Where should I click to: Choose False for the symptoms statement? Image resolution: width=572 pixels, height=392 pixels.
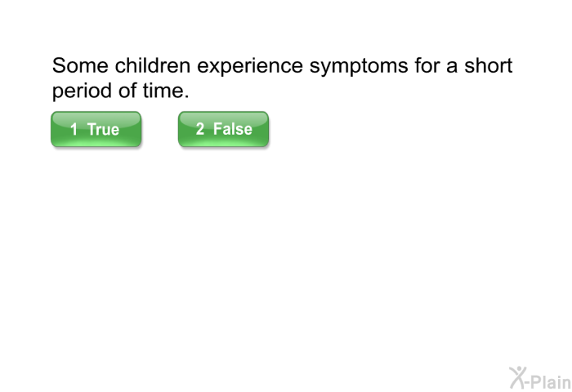223,129
